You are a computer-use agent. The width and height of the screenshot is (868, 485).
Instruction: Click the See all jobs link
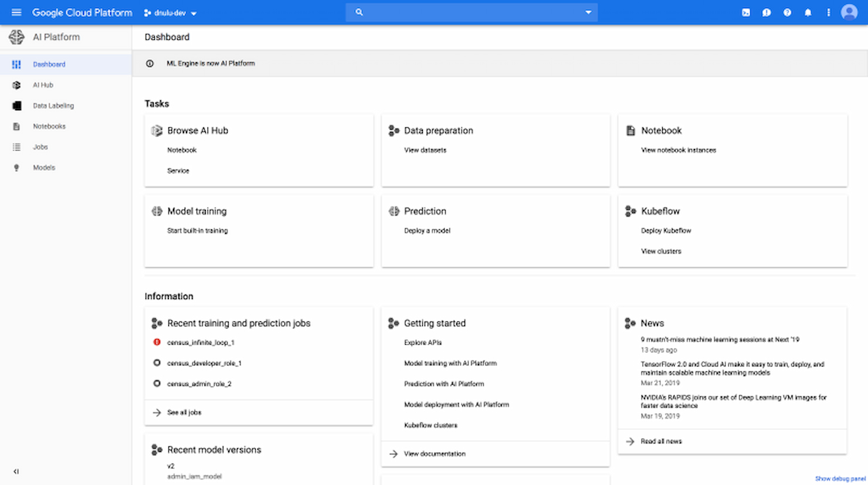184,412
